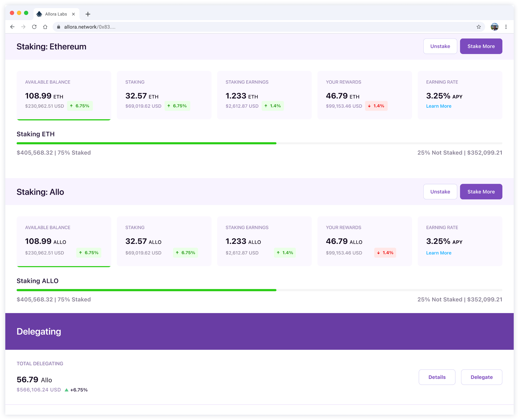Open a new browser tab
The image size is (519, 420).
pos(88,14)
